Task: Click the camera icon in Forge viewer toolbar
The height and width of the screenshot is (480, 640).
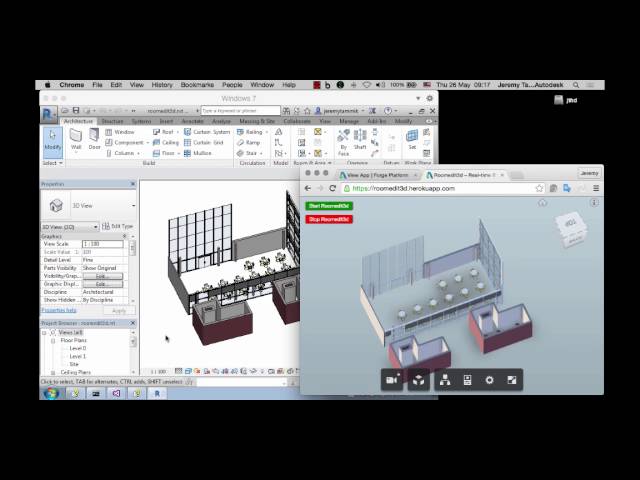Action: coord(392,380)
